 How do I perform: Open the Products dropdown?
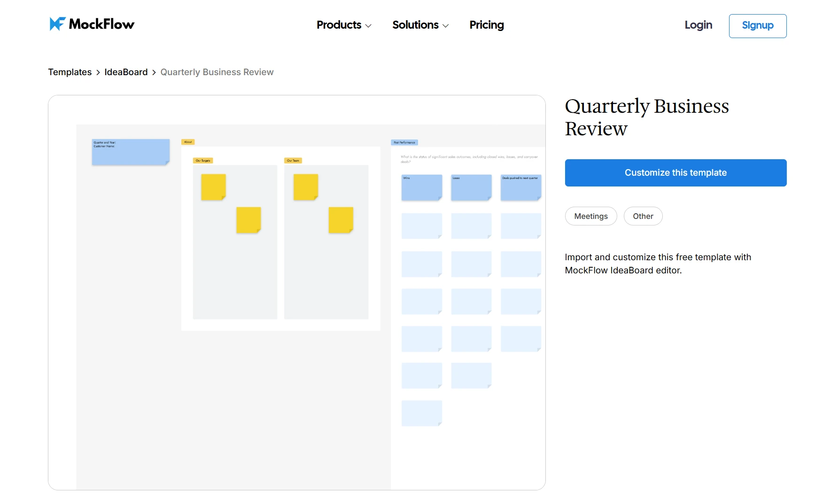point(340,25)
